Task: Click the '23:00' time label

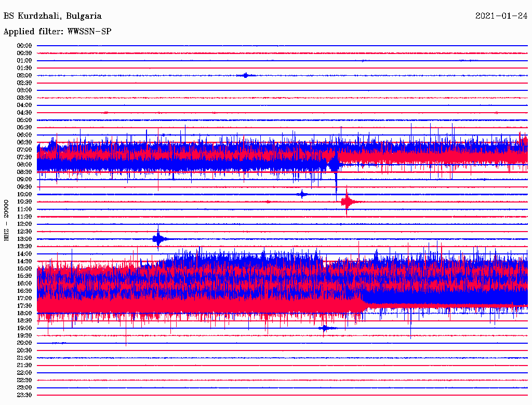Action: coord(24,388)
